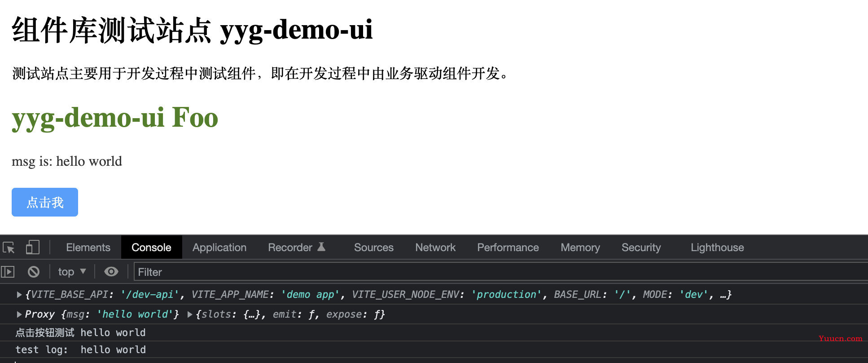Screen dimensions: 868x363
Task: Expand the slots emit expose object
Action: point(190,314)
